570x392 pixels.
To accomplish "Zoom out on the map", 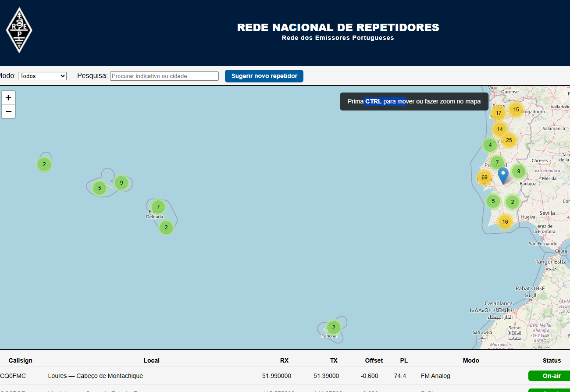I will (x=8, y=111).
